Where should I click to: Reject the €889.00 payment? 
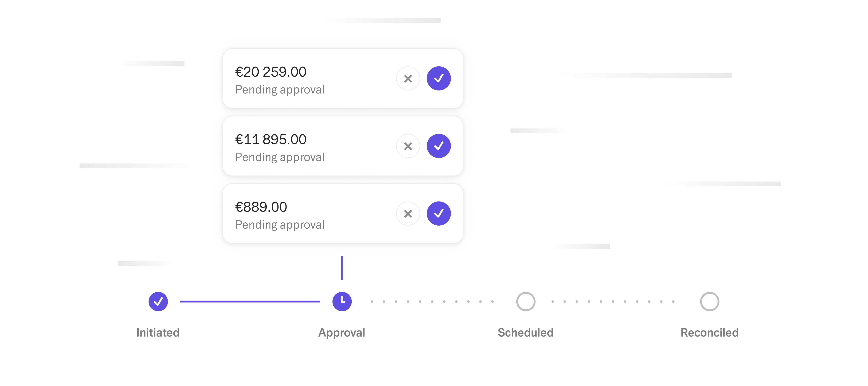tap(408, 213)
